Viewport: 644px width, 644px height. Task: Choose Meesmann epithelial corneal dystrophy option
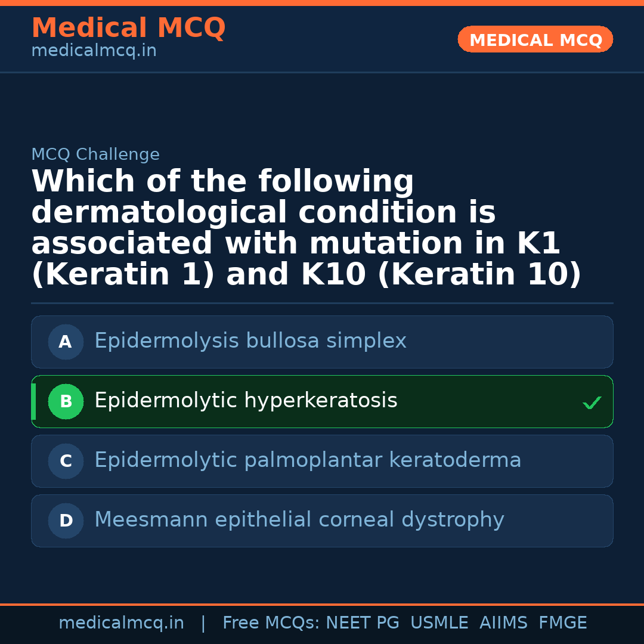(x=299, y=520)
